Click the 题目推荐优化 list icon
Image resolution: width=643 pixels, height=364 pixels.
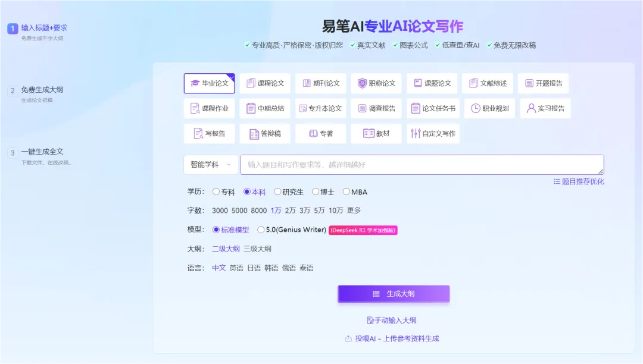557,181
